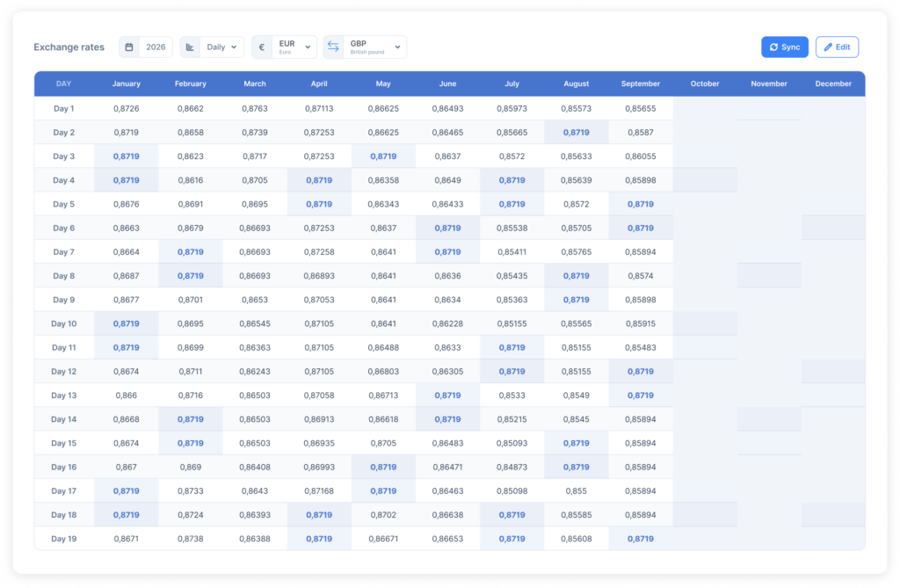Click the DAY column header

click(63, 83)
